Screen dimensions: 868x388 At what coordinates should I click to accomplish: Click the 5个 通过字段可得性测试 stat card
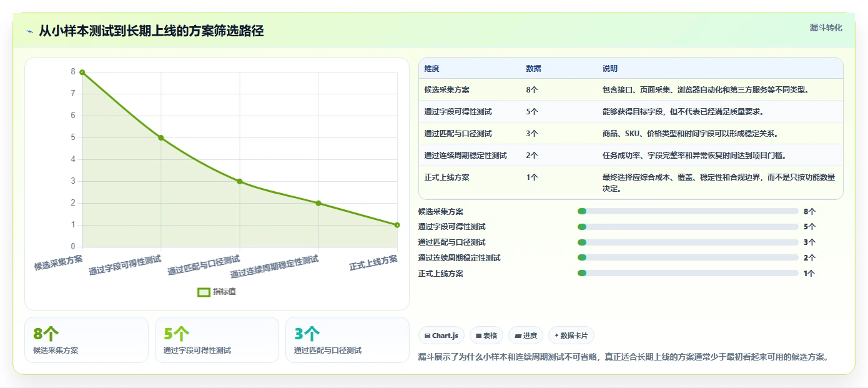[x=217, y=340]
